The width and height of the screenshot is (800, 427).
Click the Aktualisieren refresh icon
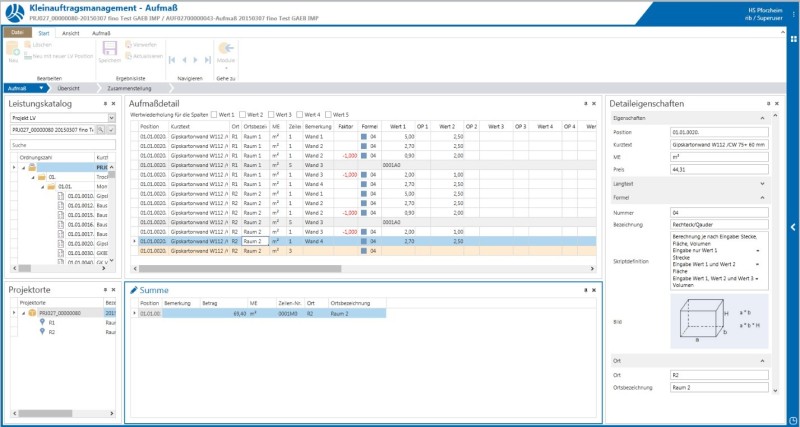tap(128, 55)
